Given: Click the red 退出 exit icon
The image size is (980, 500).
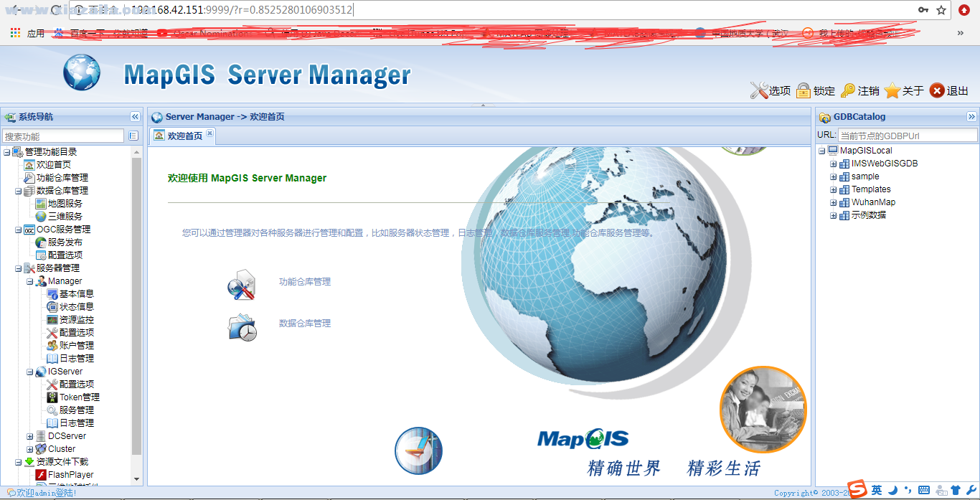Looking at the screenshot, I should (x=936, y=90).
